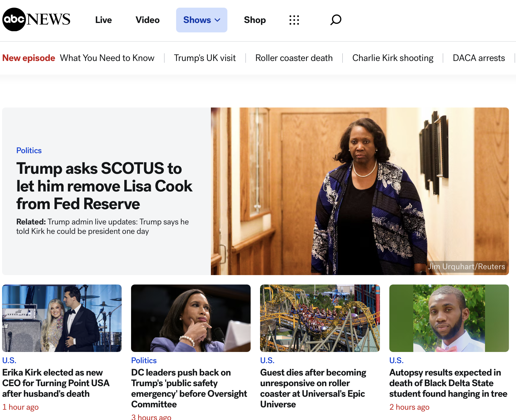Screen dimensions: 516x420
Task: Click the U.S. tag above the roller coaster story
Action: point(267,361)
